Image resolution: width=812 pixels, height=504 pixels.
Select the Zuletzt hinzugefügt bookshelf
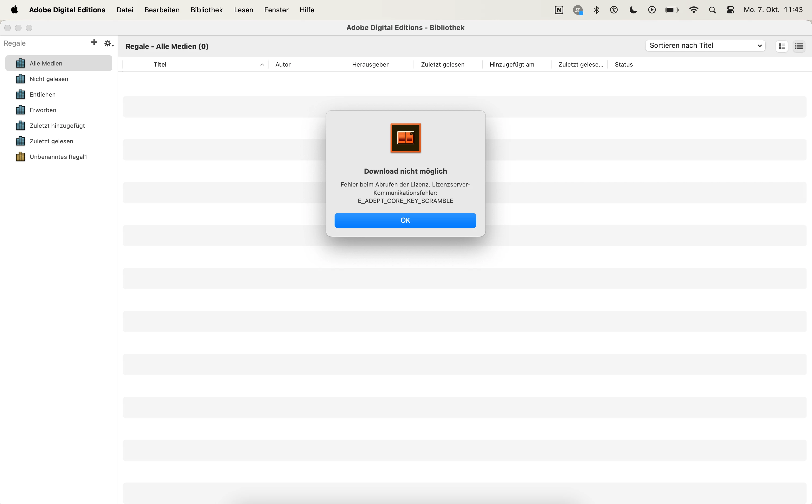click(57, 126)
